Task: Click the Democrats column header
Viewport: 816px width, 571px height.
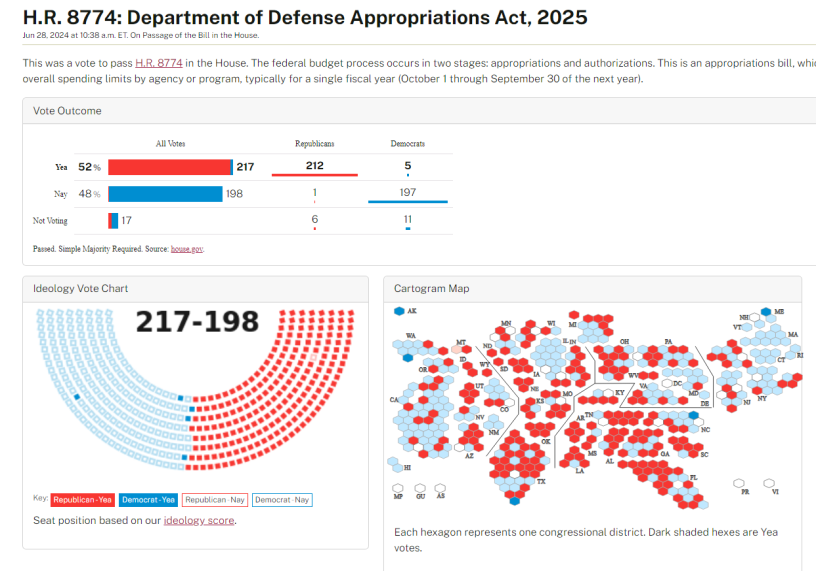Action: (407, 144)
